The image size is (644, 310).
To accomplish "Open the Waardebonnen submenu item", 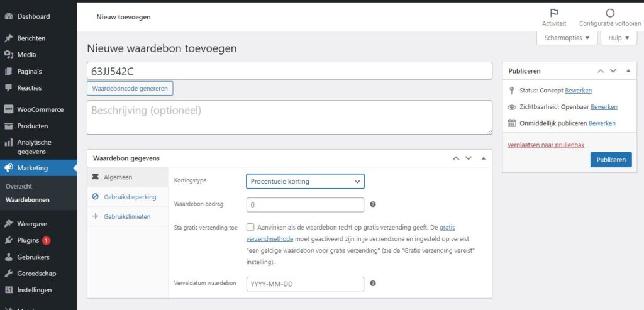I will coord(28,200).
